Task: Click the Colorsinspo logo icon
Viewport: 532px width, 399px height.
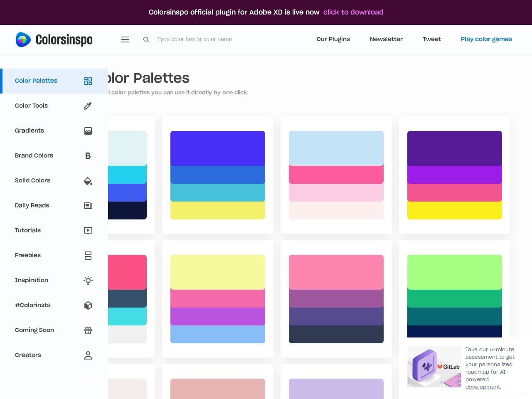Action: (x=23, y=39)
